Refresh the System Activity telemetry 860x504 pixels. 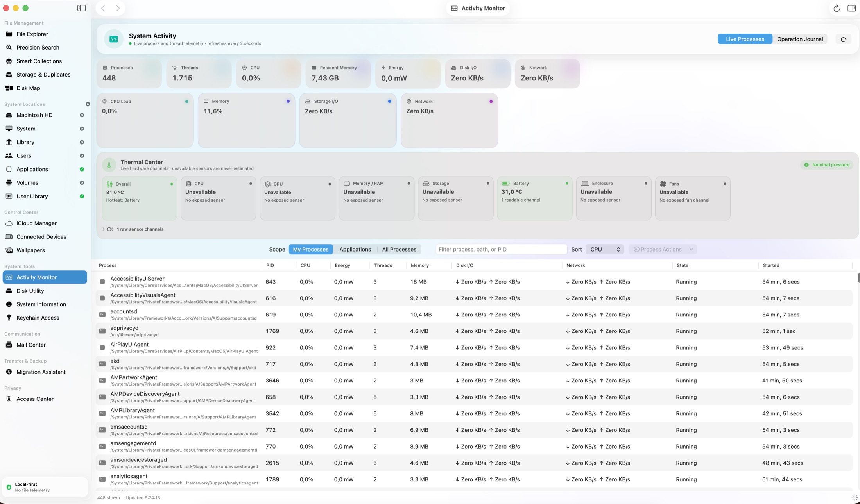coord(844,39)
